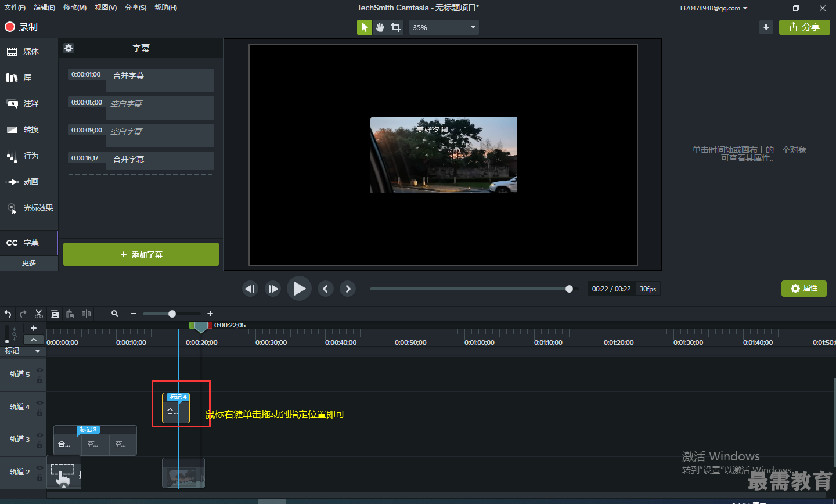Redo the timeline action
836x504 pixels.
click(x=23, y=314)
